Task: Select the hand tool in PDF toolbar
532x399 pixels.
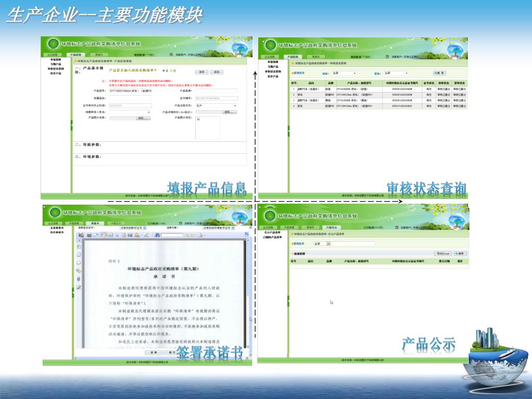Action: (x=104, y=235)
